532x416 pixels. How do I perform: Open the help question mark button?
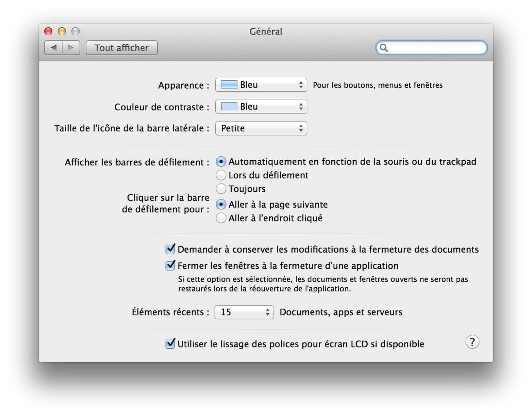pos(472,342)
